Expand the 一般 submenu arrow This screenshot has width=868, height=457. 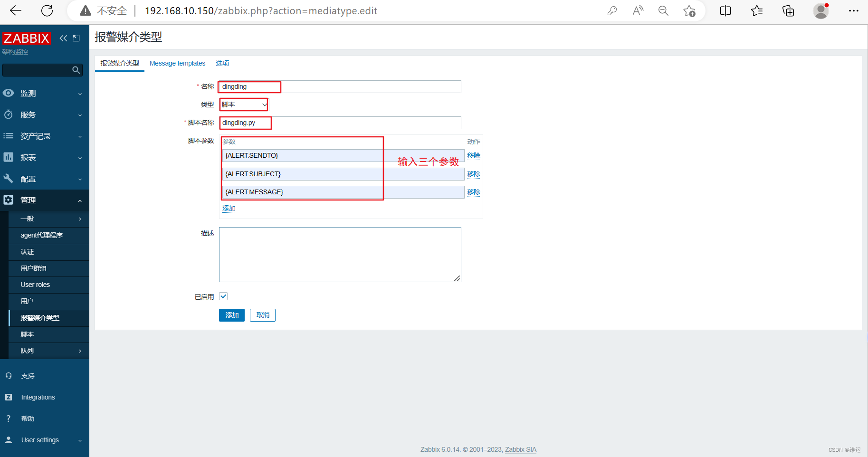pos(80,219)
